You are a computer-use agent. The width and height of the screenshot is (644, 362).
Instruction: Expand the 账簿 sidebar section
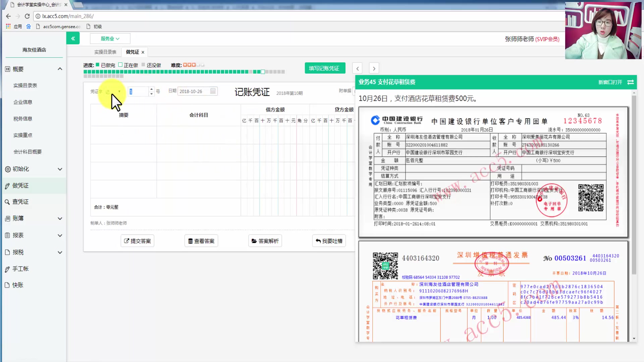pyautogui.click(x=60, y=219)
